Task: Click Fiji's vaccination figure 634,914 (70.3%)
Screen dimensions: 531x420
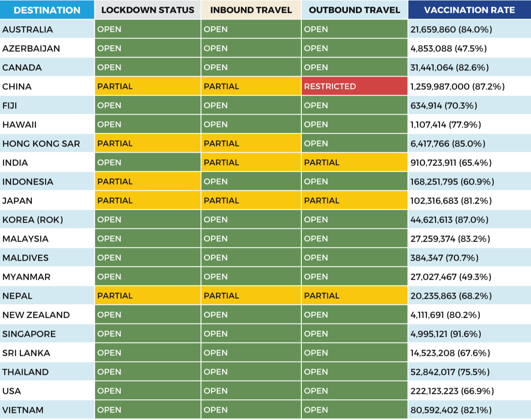Action: (x=443, y=106)
